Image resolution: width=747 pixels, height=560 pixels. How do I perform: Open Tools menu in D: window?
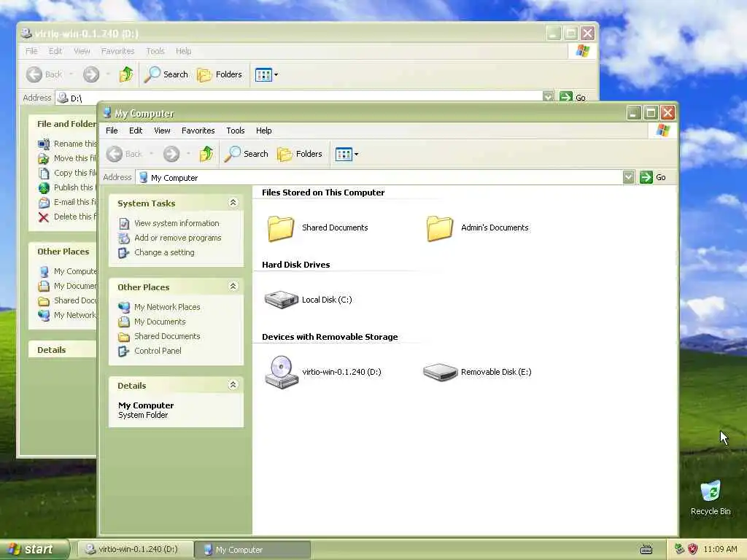[155, 51]
